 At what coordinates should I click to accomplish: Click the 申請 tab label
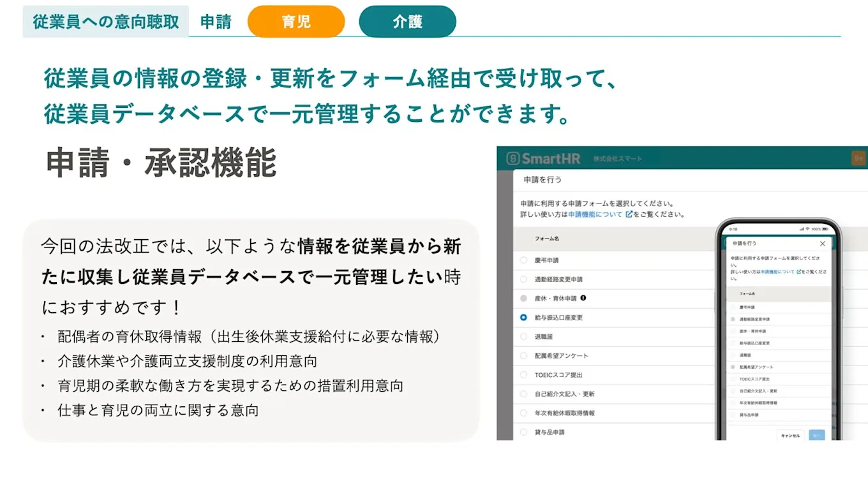pos(216,22)
